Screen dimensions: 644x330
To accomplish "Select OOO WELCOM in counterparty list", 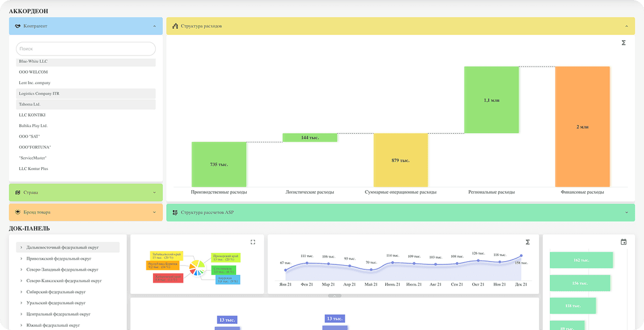I will pyautogui.click(x=86, y=72).
